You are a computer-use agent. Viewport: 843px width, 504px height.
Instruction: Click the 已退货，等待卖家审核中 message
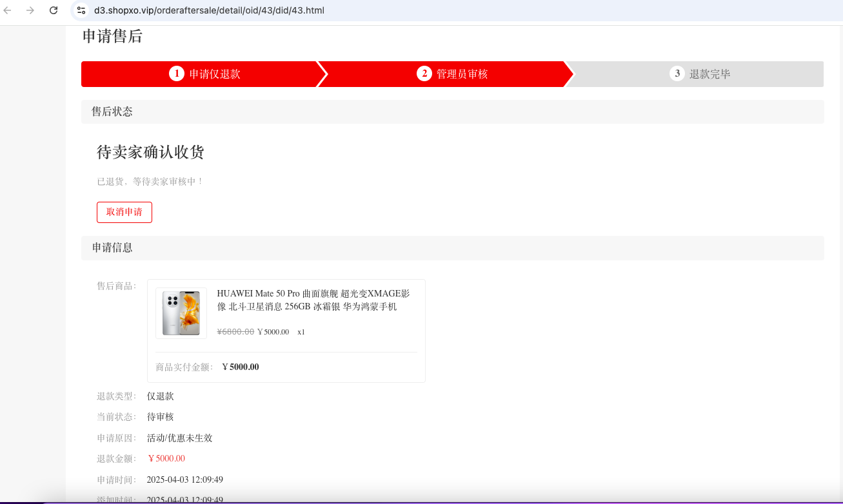click(150, 182)
